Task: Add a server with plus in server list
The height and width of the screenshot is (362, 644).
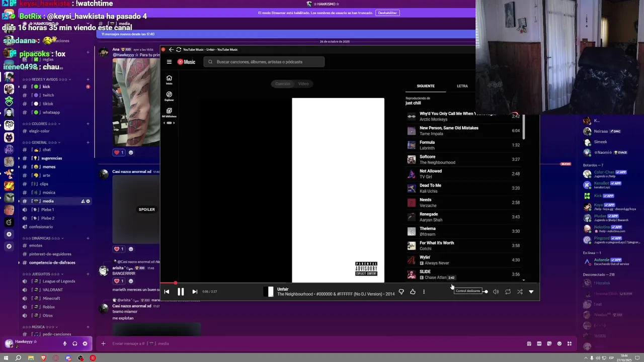Action: coord(9,234)
